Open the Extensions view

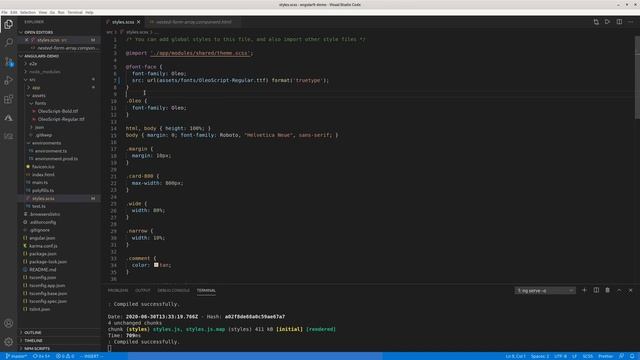(9, 99)
